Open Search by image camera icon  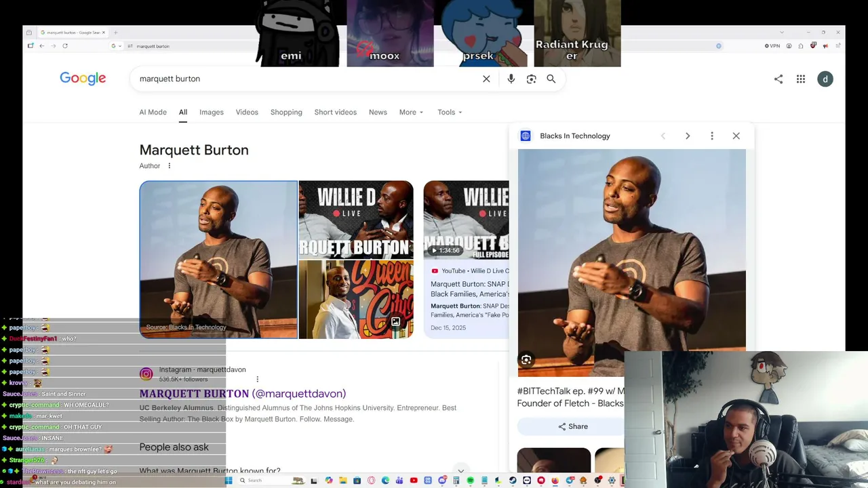(532, 79)
